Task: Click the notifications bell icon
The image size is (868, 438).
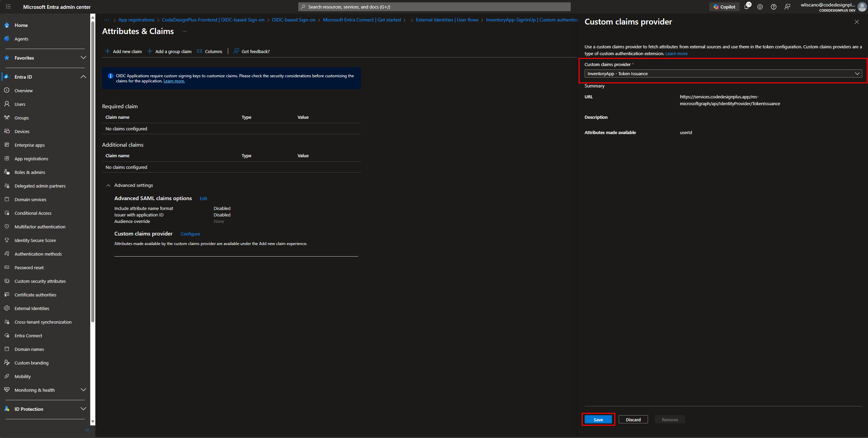Action: 746,7
